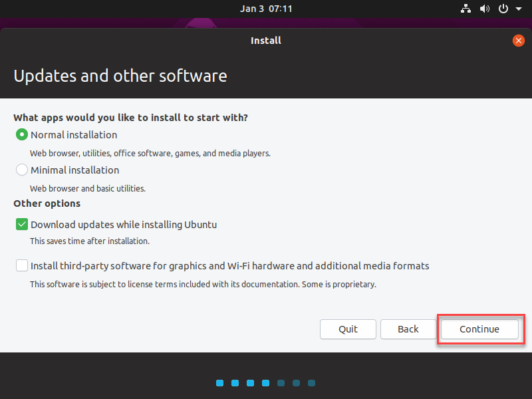The height and width of the screenshot is (399, 532).
Task: Expand the system menu arrow
Action: click(x=519, y=9)
